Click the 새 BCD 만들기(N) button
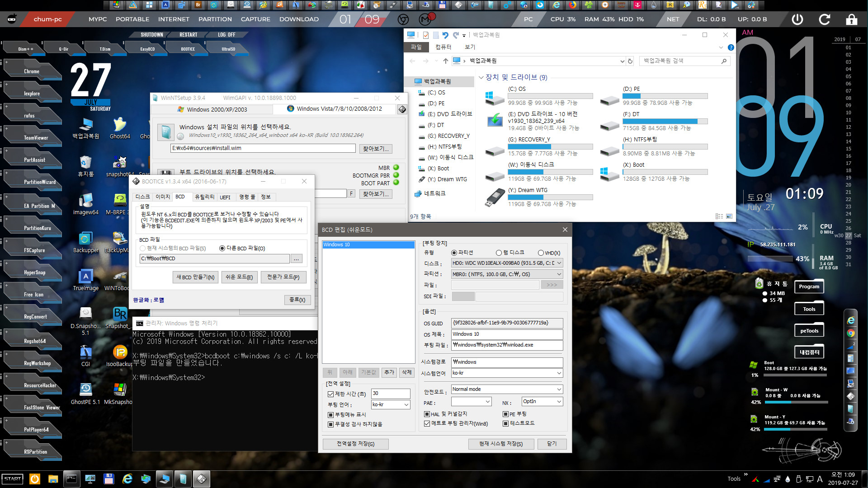 196,277
